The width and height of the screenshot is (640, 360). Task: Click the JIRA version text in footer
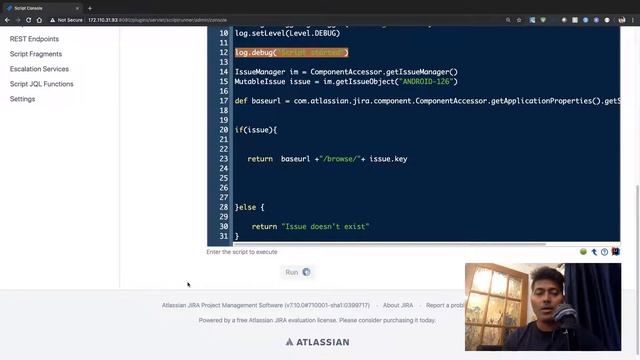266,305
